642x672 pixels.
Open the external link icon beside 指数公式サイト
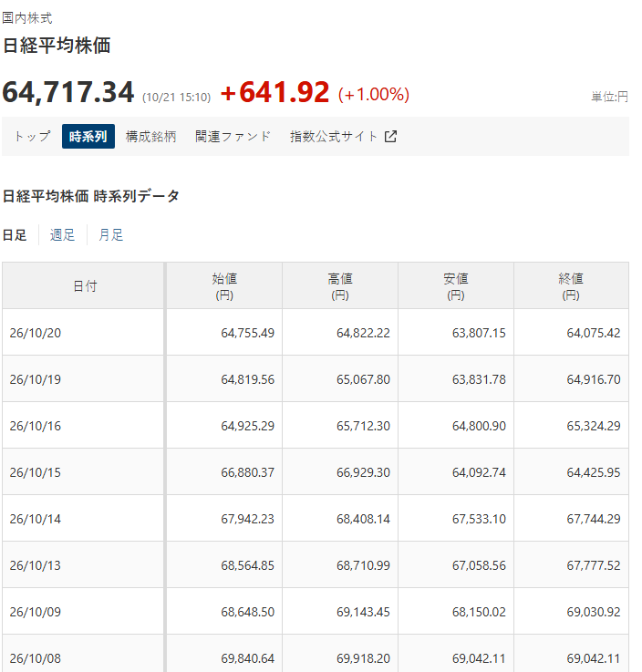coord(390,137)
